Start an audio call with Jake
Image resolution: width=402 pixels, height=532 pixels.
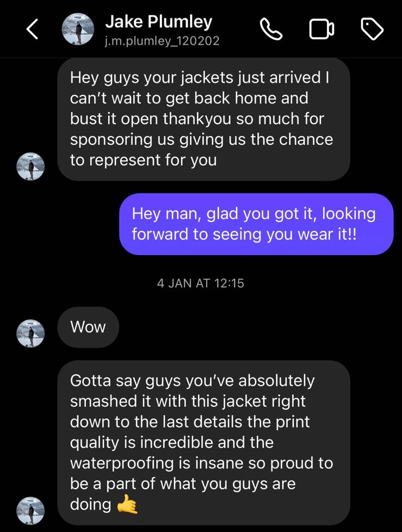coord(271,30)
